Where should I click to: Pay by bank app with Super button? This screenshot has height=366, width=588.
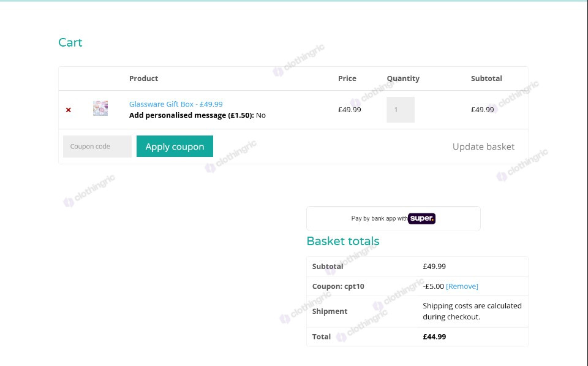click(393, 218)
